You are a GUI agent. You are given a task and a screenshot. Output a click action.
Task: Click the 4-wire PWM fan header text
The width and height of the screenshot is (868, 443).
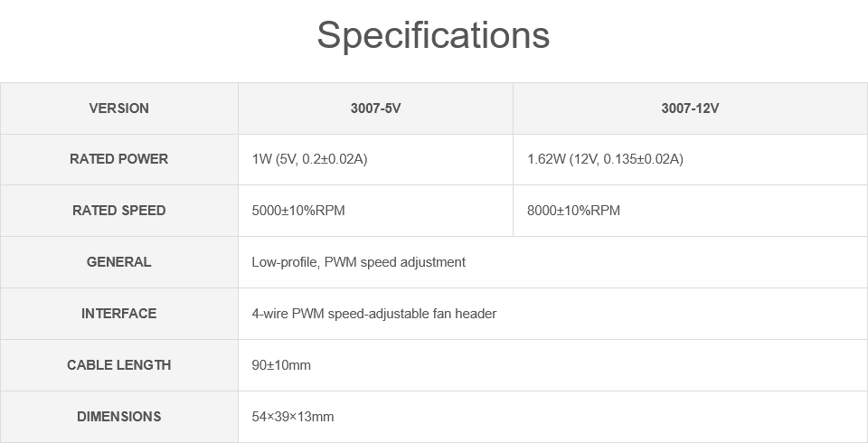(373, 314)
